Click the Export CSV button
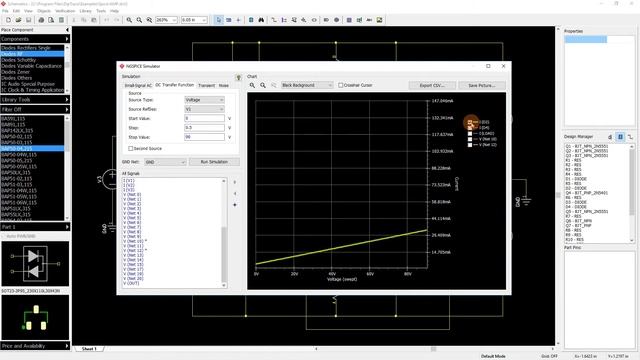 tap(432, 85)
